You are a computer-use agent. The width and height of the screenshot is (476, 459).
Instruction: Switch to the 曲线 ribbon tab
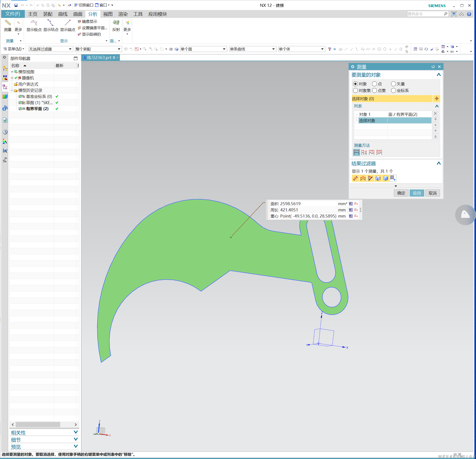pos(63,14)
